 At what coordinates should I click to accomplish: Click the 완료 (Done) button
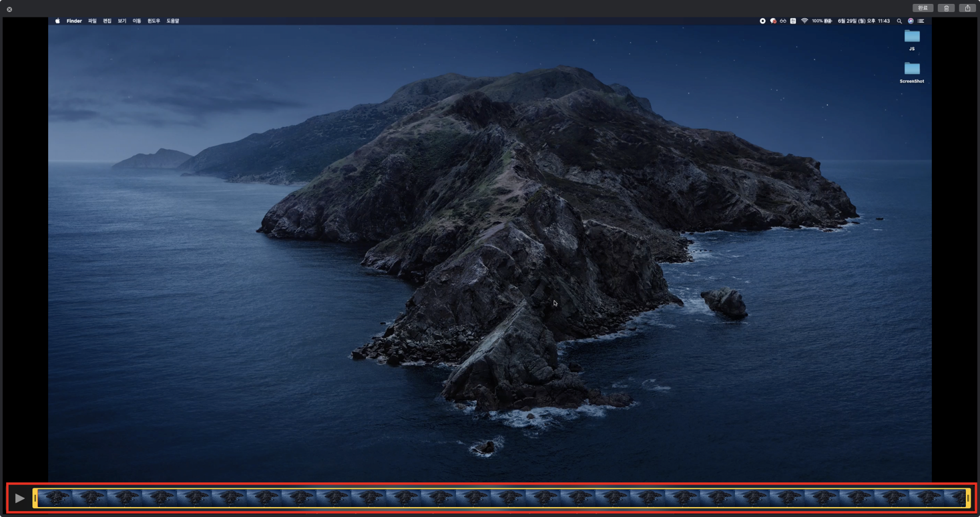pos(923,8)
